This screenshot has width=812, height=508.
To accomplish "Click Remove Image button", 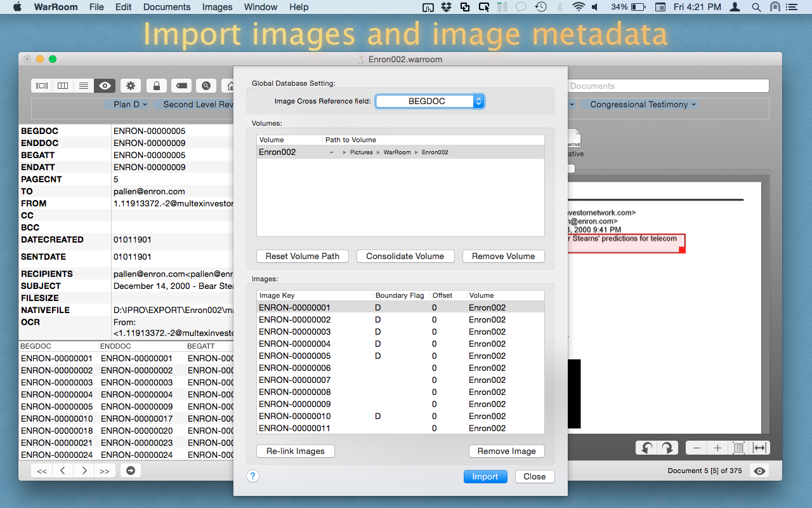I will pos(507,451).
